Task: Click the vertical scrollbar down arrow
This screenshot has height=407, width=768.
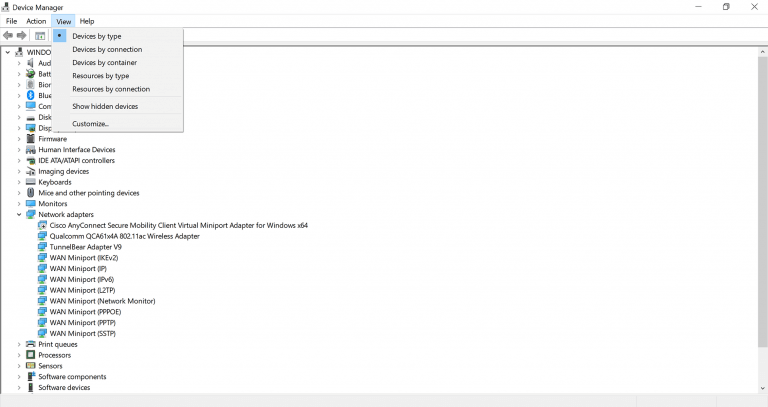Action: pos(763,388)
